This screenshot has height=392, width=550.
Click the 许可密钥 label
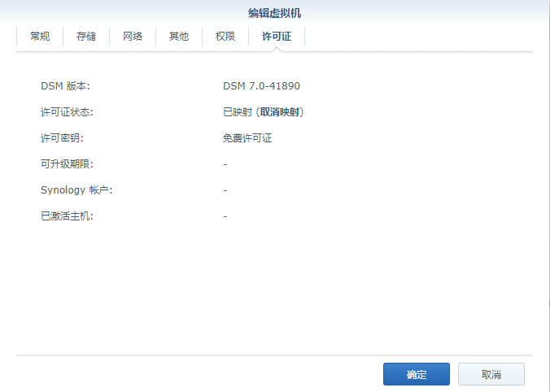(x=62, y=138)
